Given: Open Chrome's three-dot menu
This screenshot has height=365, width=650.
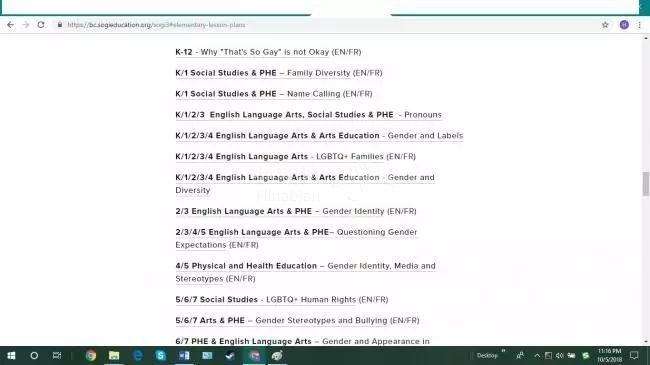Looking at the screenshot, I should 640,25.
